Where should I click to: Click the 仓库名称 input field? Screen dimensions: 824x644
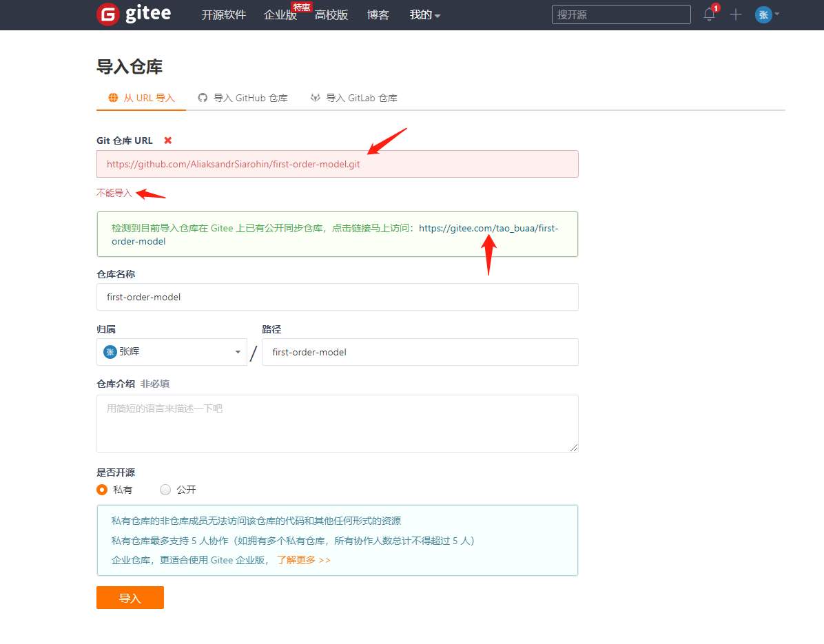pyautogui.click(x=338, y=297)
